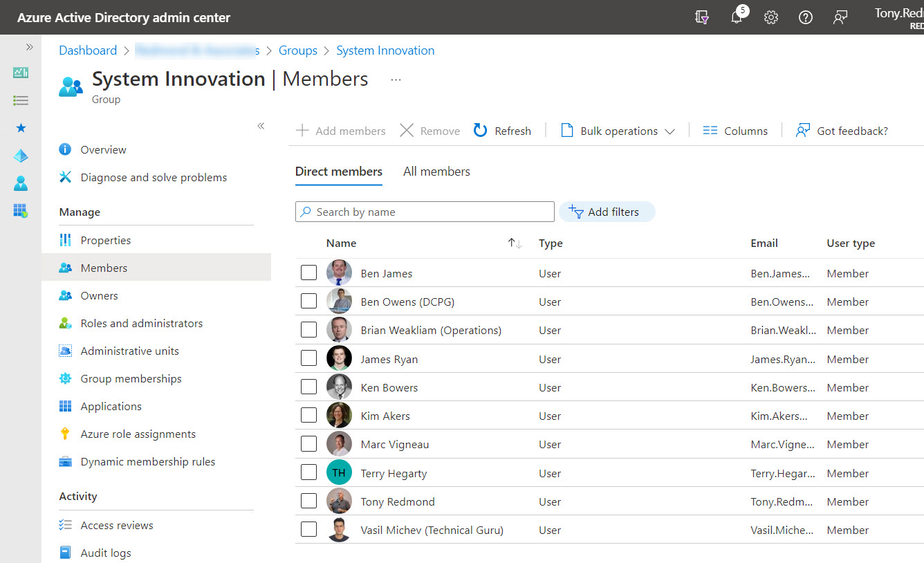Click the Got feedback? link
The image size is (924, 563).
(842, 131)
